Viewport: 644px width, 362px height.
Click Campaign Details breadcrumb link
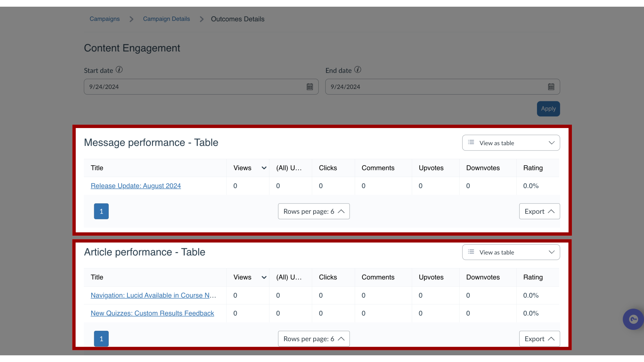166,18
